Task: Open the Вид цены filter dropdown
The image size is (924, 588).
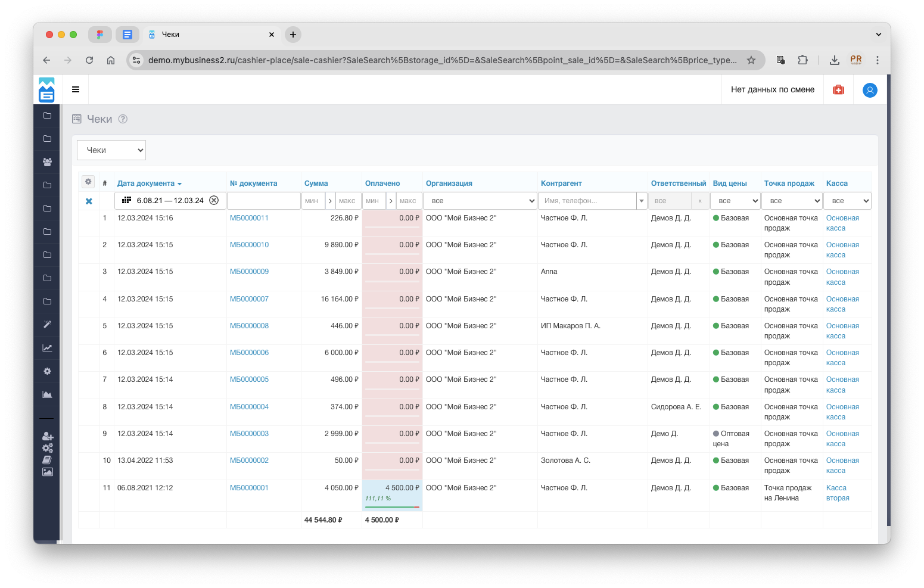Action: click(x=735, y=201)
